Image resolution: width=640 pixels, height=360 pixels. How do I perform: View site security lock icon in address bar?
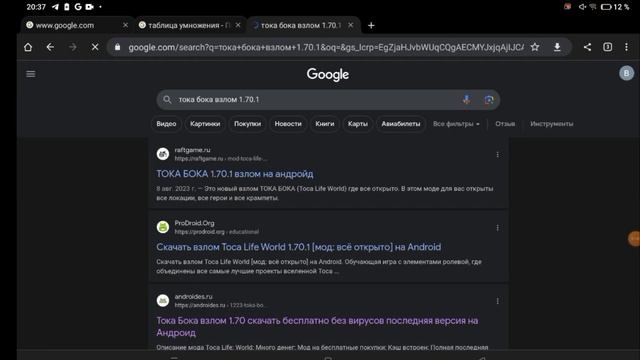click(x=118, y=47)
